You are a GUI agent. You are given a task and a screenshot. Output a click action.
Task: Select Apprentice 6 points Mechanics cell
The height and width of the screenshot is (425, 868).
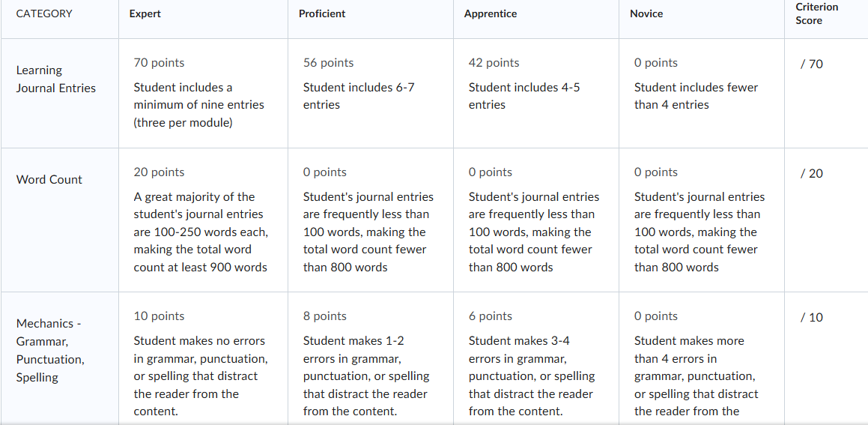tap(536, 358)
